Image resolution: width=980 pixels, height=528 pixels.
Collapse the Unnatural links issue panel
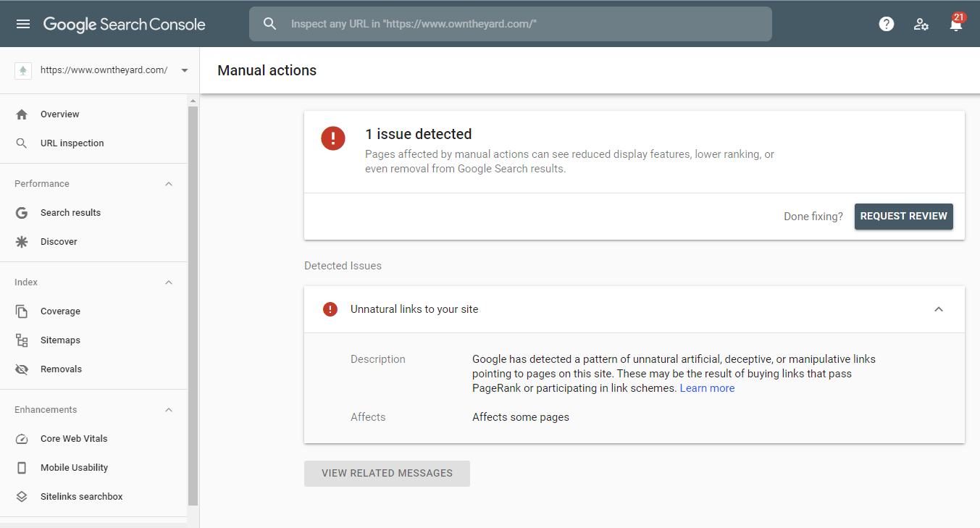point(939,309)
